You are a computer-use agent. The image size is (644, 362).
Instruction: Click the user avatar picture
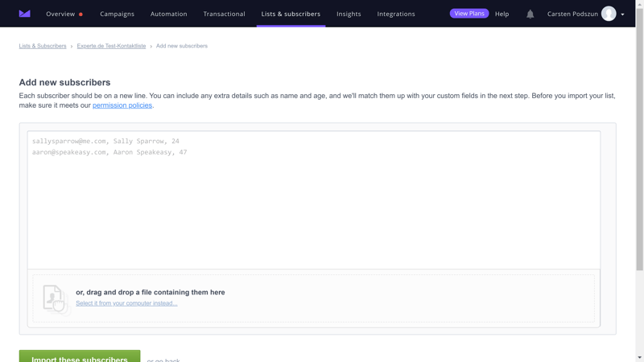609,14
